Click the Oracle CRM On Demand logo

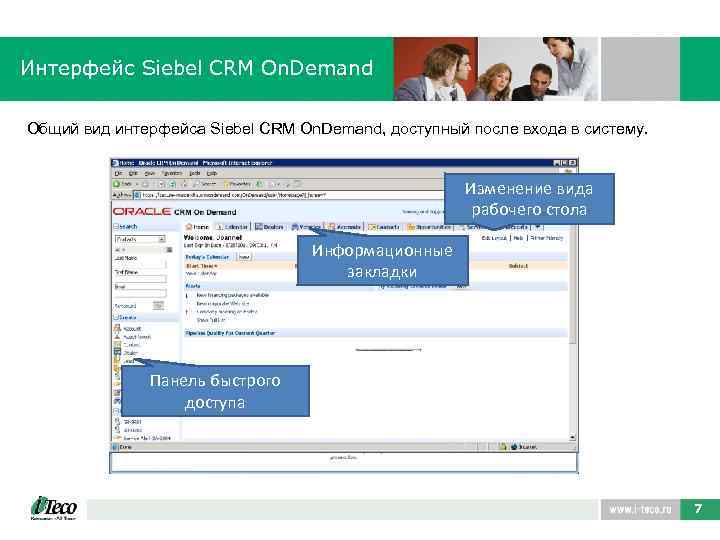click(x=174, y=212)
